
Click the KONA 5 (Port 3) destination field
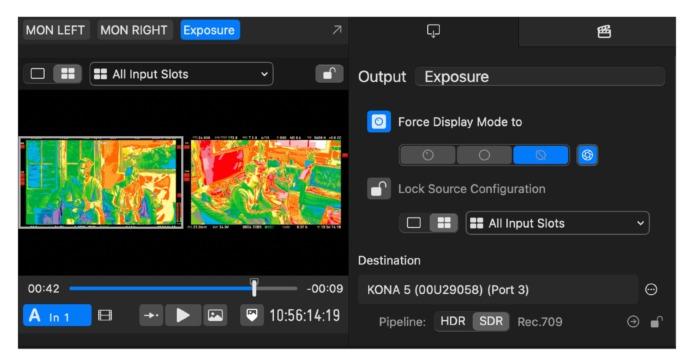(x=498, y=290)
